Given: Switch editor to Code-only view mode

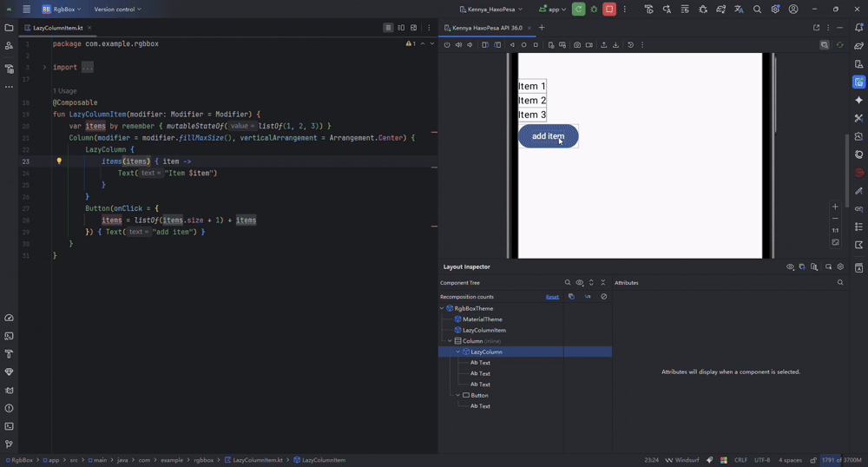Looking at the screenshot, I should 388,28.
